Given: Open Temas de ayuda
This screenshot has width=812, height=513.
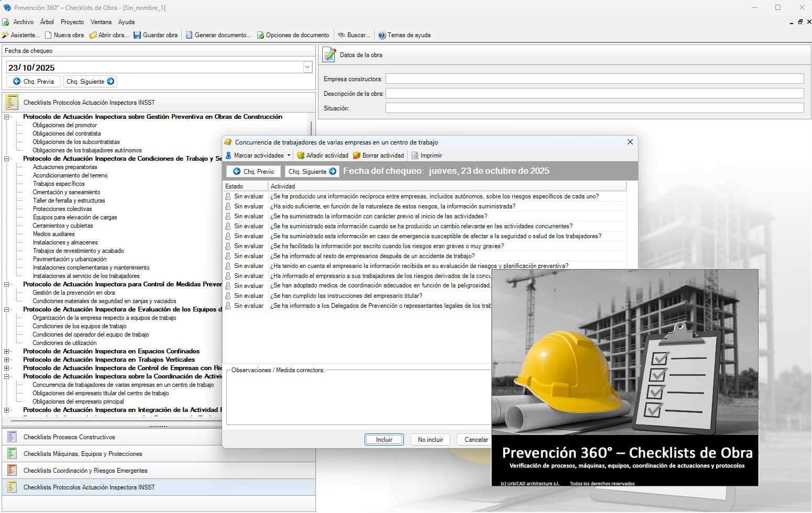Looking at the screenshot, I should coord(404,35).
